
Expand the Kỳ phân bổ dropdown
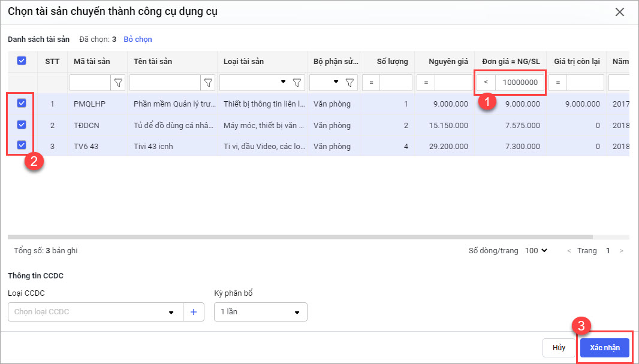(x=260, y=312)
